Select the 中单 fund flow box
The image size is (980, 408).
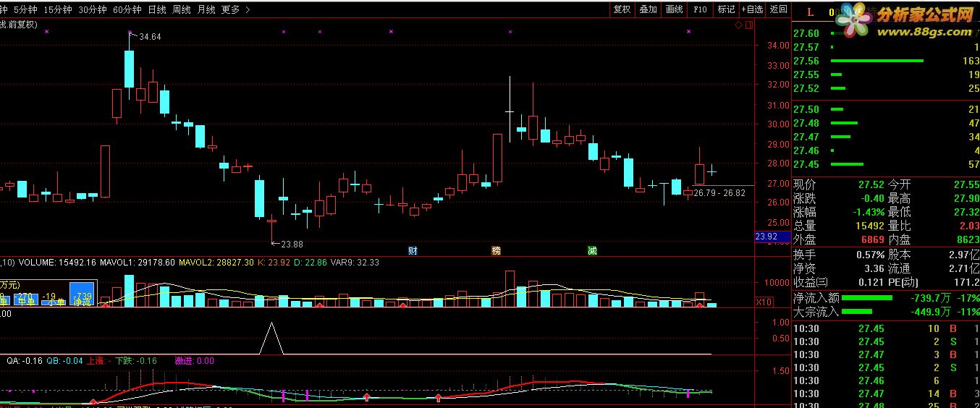click(26, 299)
